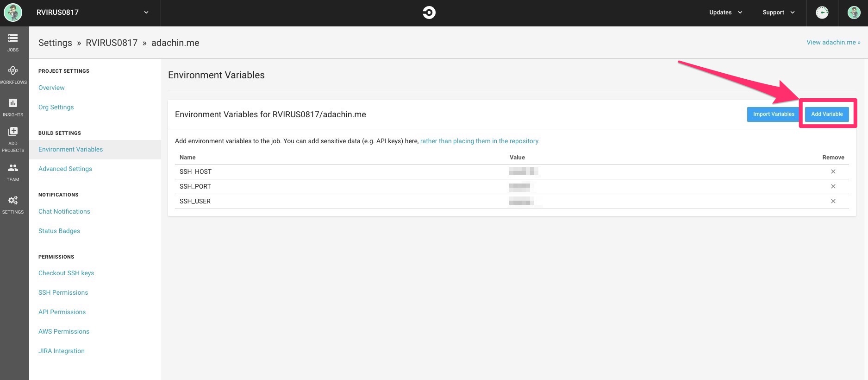The height and width of the screenshot is (380, 868).
Task: Go to Workflows in the sidebar
Action: tap(13, 75)
